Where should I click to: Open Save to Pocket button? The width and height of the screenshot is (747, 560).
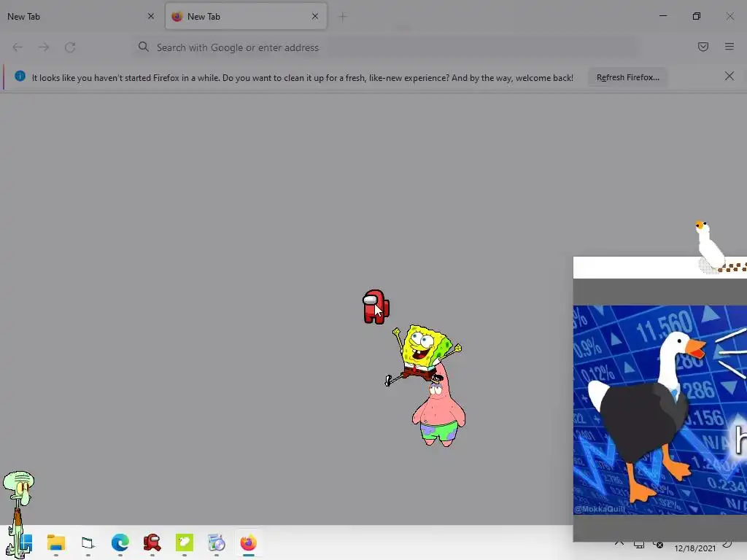(703, 47)
